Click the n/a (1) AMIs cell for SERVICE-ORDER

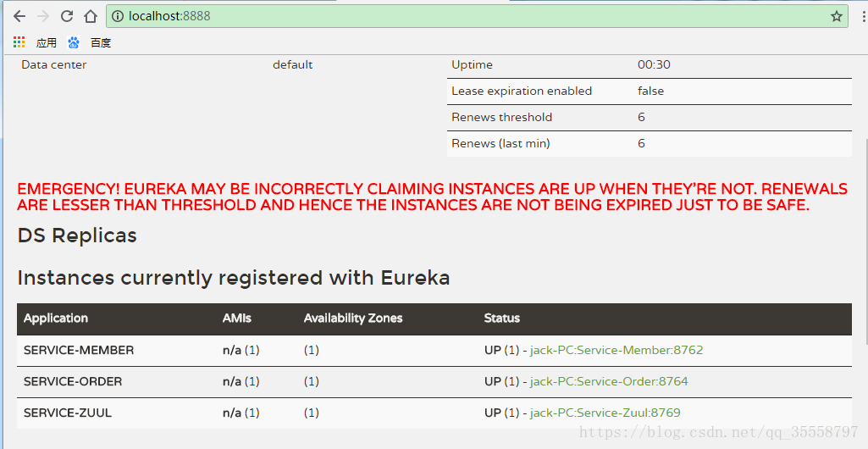(x=240, y=381)
